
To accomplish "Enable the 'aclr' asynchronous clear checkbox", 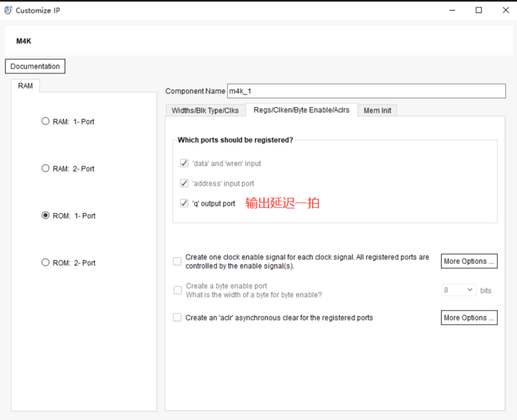I will pos(177,318).
